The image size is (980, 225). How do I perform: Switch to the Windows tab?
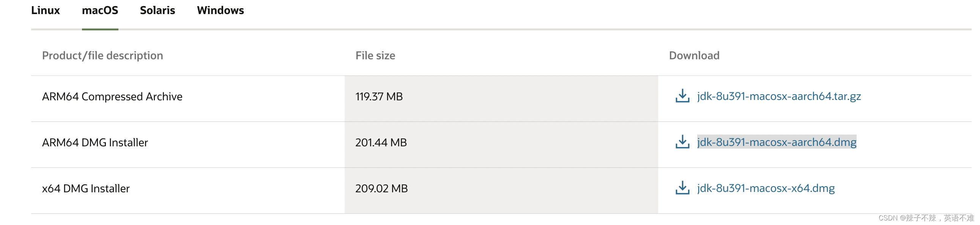220,10
